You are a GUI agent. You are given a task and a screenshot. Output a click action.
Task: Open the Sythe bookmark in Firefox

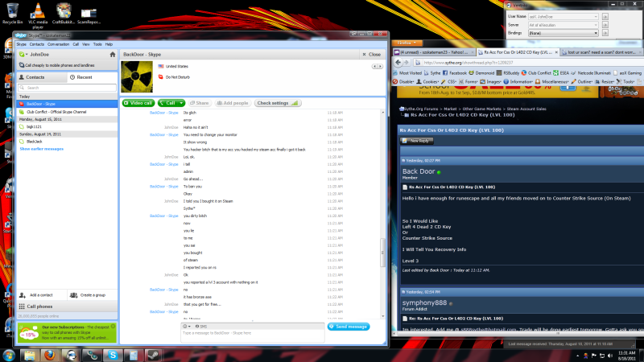tap(432, 72)
